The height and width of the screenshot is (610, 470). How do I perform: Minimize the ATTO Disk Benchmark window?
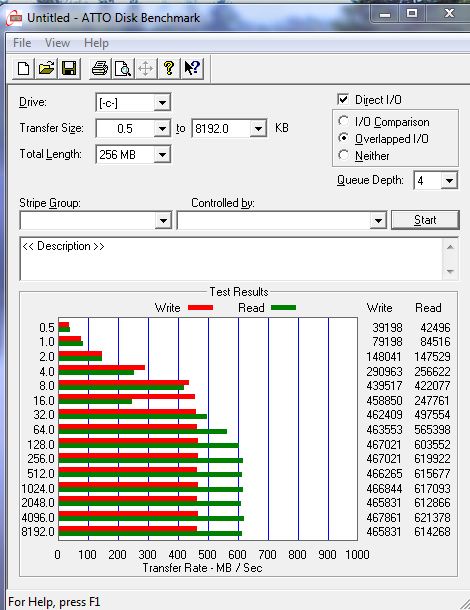[385, 14]
